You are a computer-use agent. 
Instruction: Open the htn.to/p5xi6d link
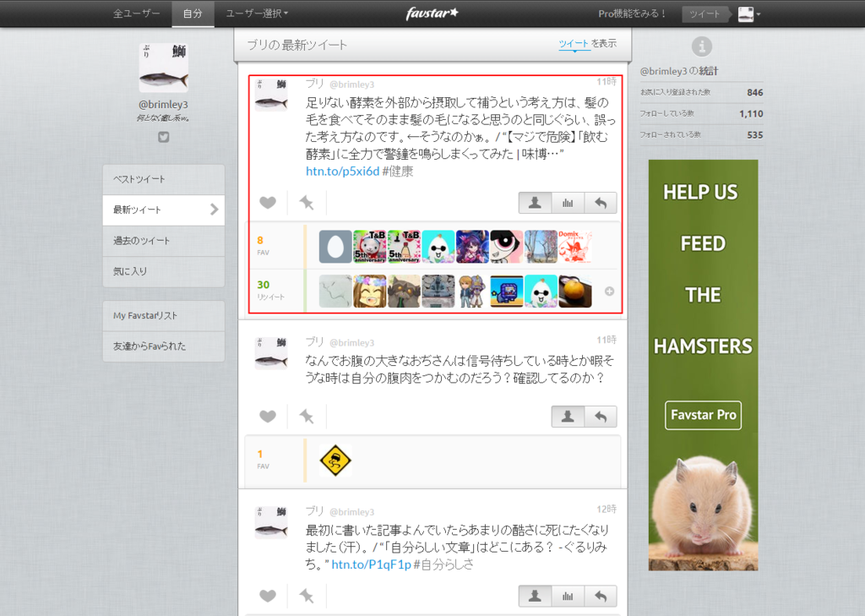tap(343, 171)
